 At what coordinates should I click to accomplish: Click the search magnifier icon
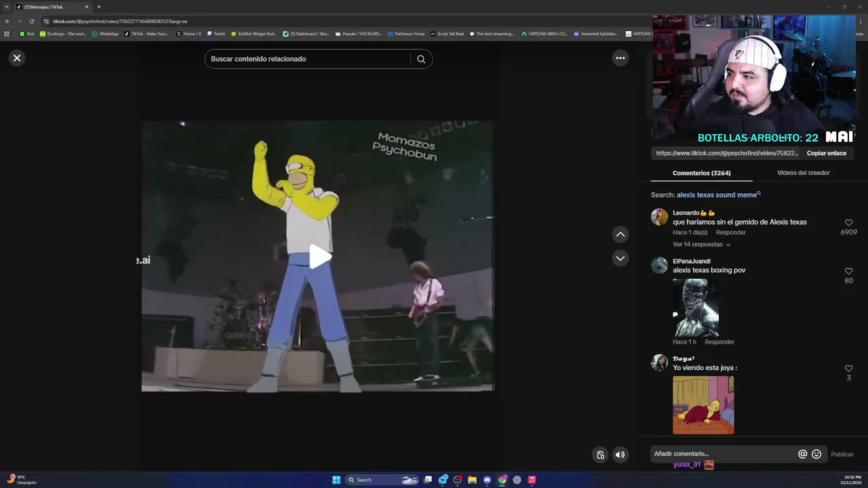(421, 59)
